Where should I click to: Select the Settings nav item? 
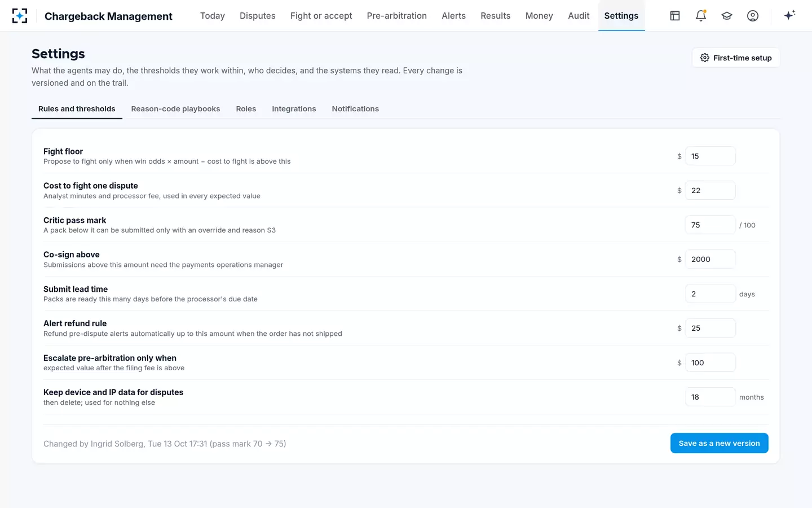(x=621, y=16)
